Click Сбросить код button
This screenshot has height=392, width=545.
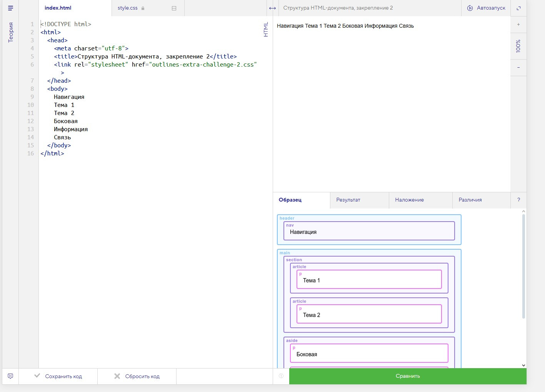coord(137,376)
